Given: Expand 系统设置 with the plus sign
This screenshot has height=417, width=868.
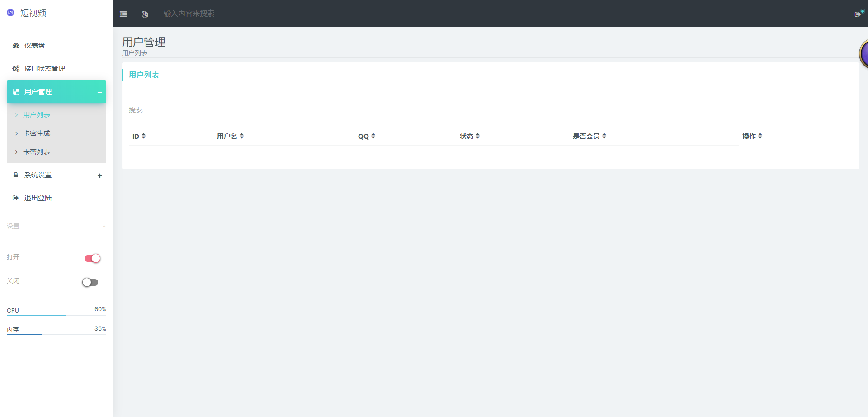Looking at the screenshot, I should (x=100, y=175).
